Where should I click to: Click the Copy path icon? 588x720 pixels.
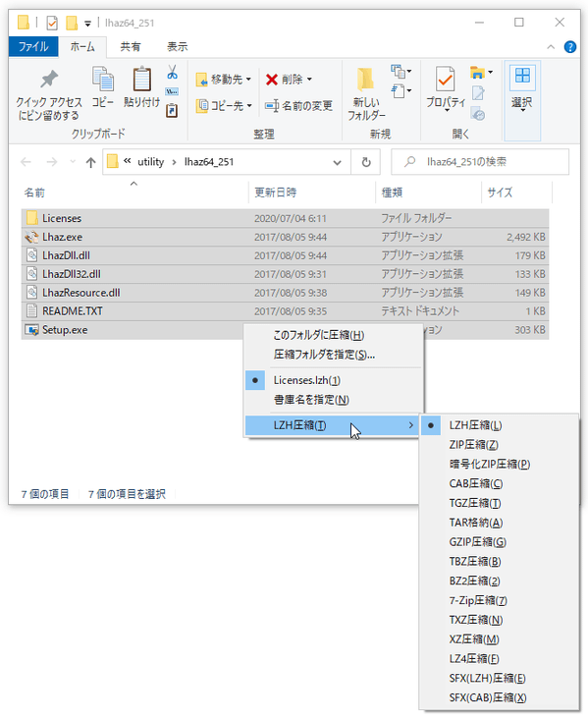tap(172, 91)
